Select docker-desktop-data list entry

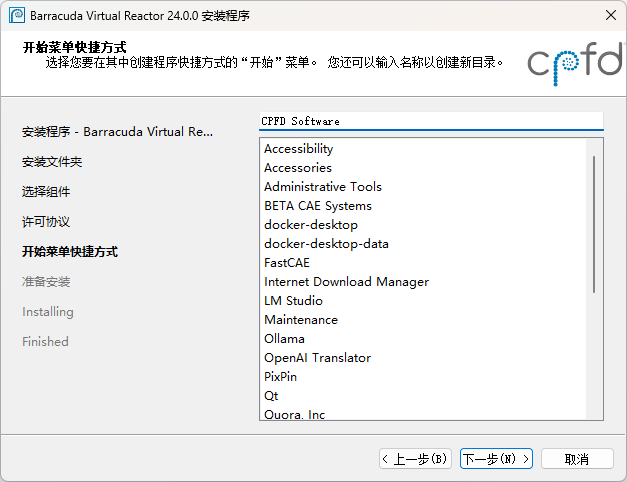click(326, 244)
